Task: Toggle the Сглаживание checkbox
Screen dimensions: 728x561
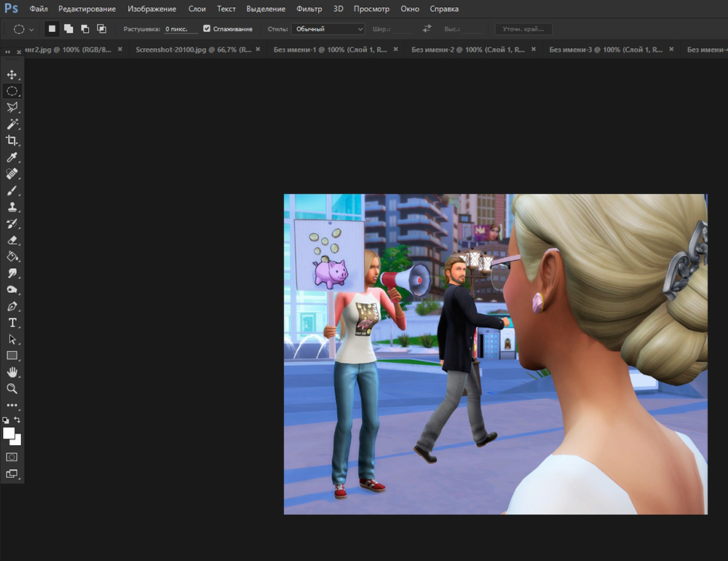Action: [x=207, y=29]
